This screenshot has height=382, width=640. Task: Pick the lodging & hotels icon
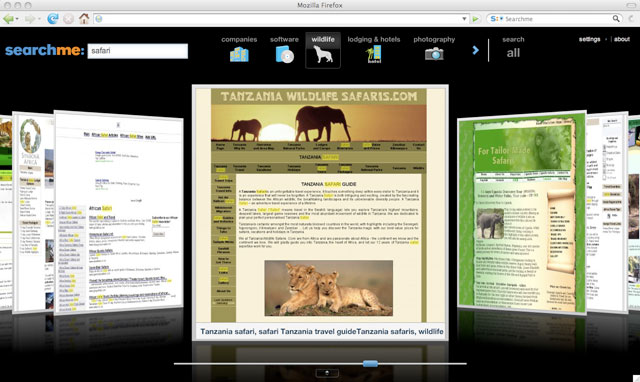coord(373,54)
